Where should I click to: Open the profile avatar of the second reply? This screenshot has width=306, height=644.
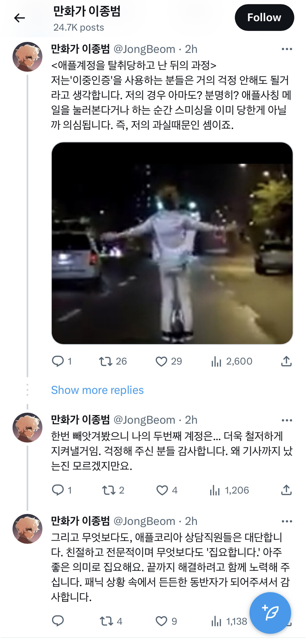[x=27, y=427]
